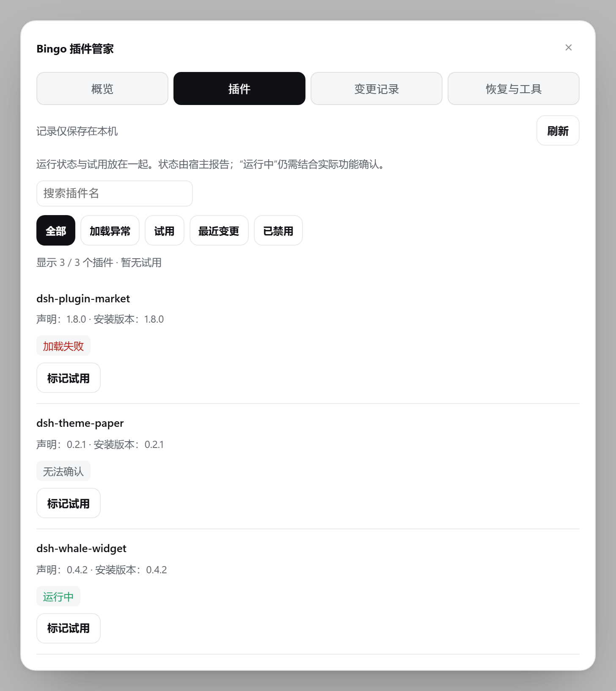
Task: Click 标记试用 under dsh-theme-paper
Action: [69, 503]
